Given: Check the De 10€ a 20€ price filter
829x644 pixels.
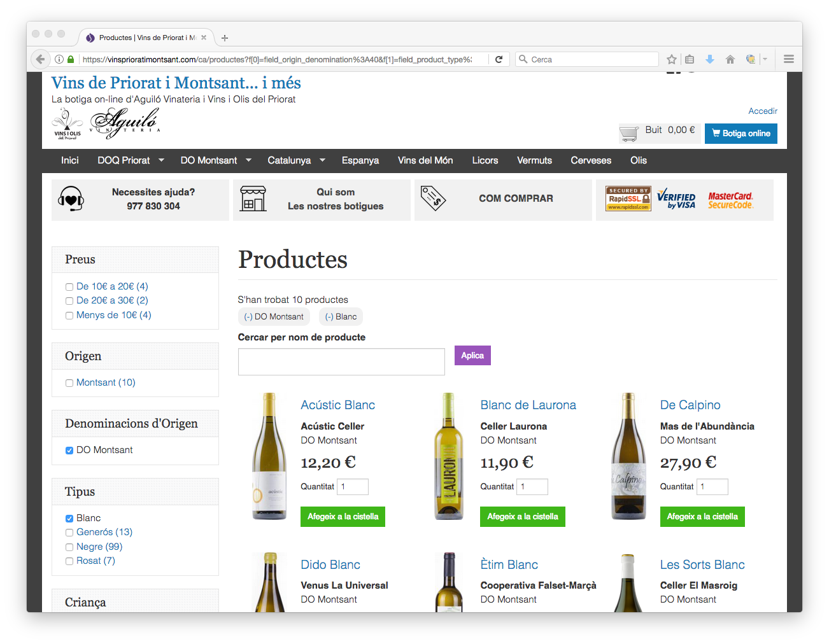Looking at the screenshot, I should pyautogui.click(x=69, y=287).
